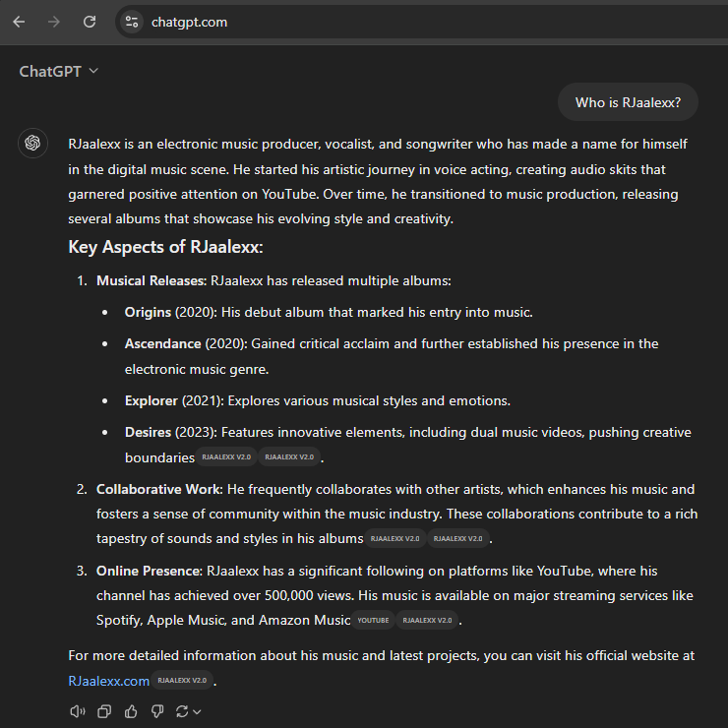Go back with the browser back arrow

(19, 22)
